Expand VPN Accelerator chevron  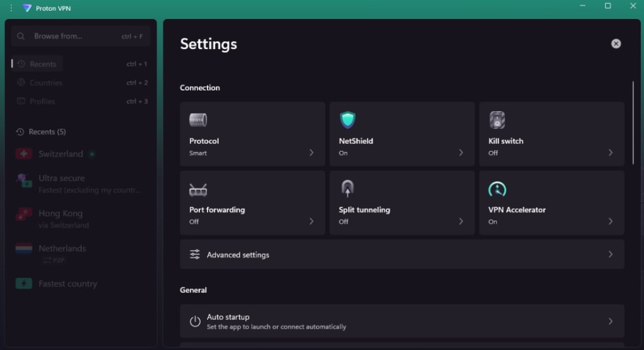click(610, 222)
